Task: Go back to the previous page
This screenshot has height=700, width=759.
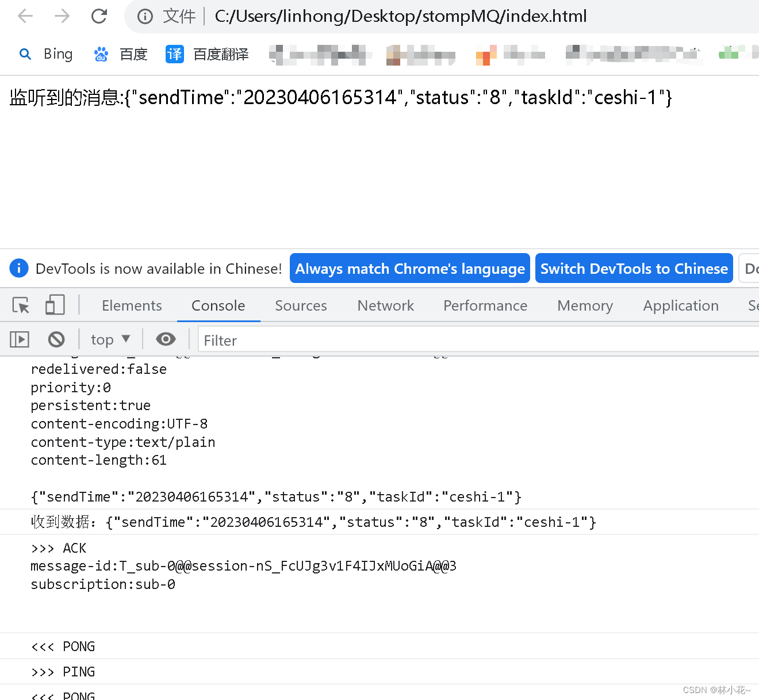Action: pyautogui.click(x=25, y=16)
